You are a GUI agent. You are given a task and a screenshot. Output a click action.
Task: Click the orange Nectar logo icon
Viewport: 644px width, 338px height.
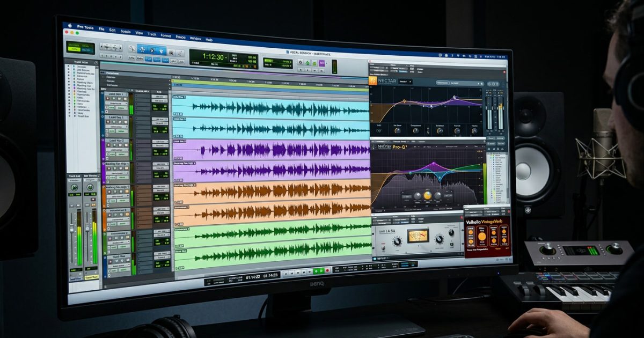(374, 80)
